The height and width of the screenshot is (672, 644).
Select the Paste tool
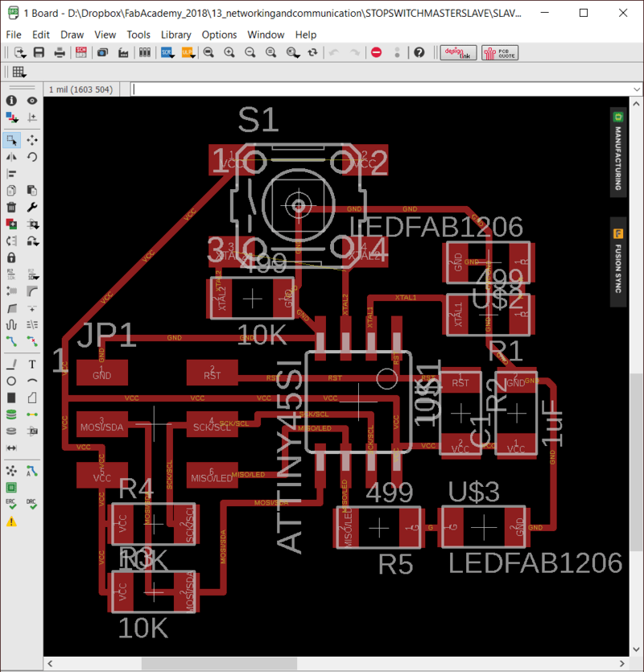[x=32, y=190]
